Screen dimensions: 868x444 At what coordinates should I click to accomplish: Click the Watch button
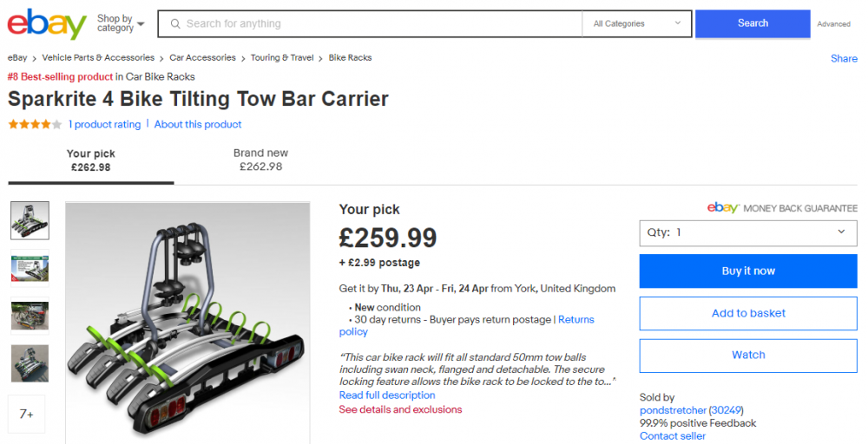[x=748, y=356]
